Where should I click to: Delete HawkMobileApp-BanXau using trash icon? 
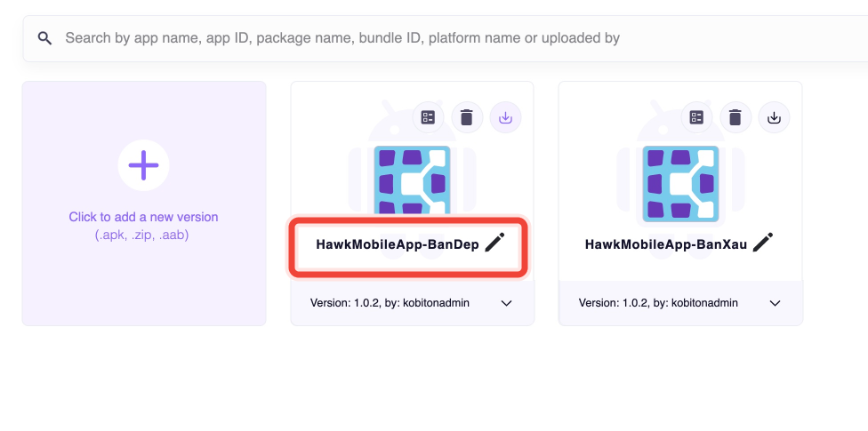coord(735,117)
